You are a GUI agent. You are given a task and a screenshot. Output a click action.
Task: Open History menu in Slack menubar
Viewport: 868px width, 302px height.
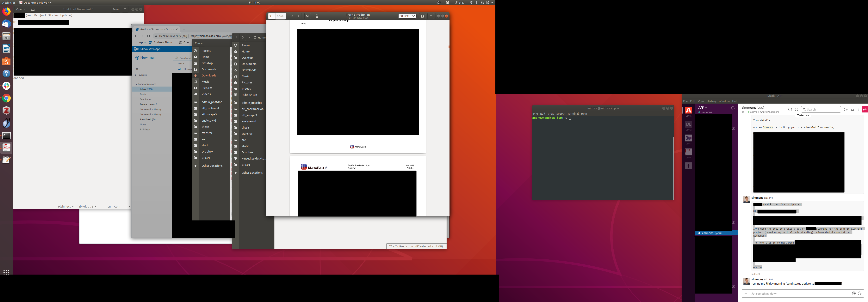(711, 101)
